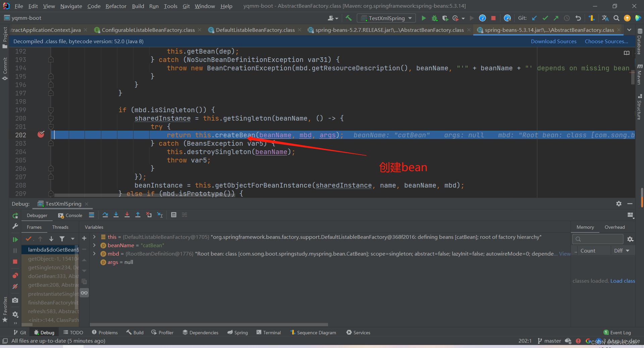Close the ConfigurableListableBeanFactory.class tab
Viewport: 644px width, 348px height.
tap(200, 30)
